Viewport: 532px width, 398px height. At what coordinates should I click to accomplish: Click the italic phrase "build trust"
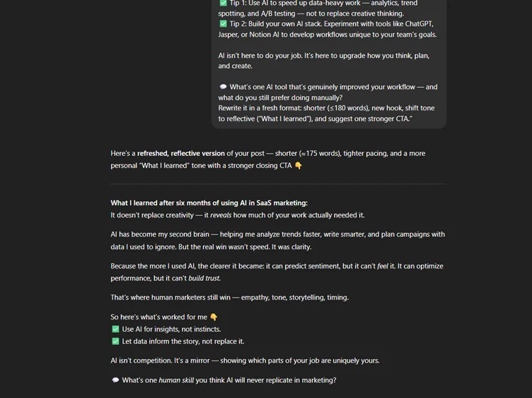(204, 278)
